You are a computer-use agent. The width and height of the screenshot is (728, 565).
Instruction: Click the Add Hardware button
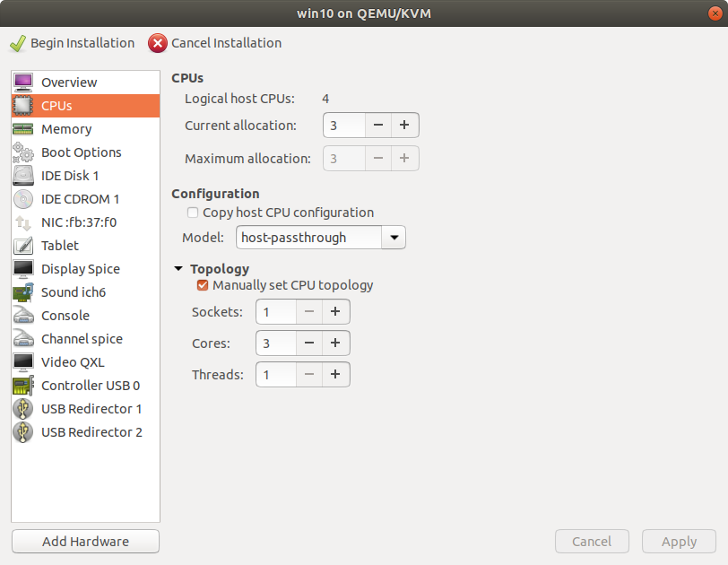pyautogui.click(x=85, y=542)
